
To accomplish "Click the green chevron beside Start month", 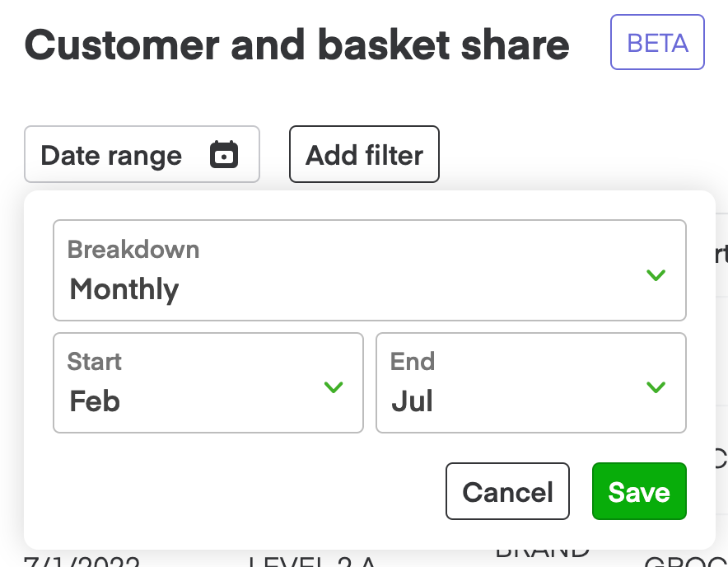I will coord(334,387).
